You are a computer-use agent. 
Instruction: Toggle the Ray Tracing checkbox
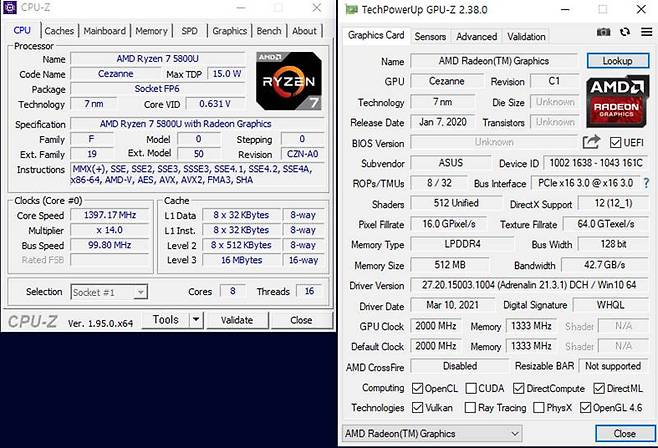(470, 407)
